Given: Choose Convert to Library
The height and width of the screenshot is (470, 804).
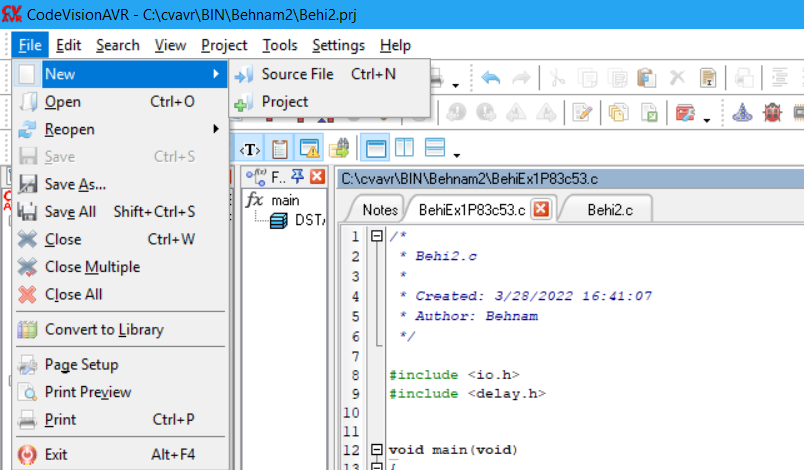Looking at the screenshot, I should pyautogui.click(x=120, y=330).
